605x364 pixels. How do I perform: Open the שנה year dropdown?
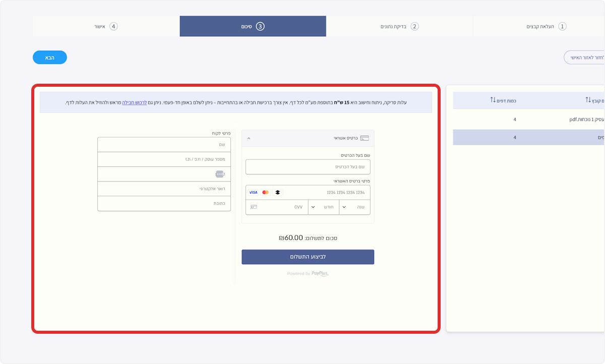(x=353, y=207)
